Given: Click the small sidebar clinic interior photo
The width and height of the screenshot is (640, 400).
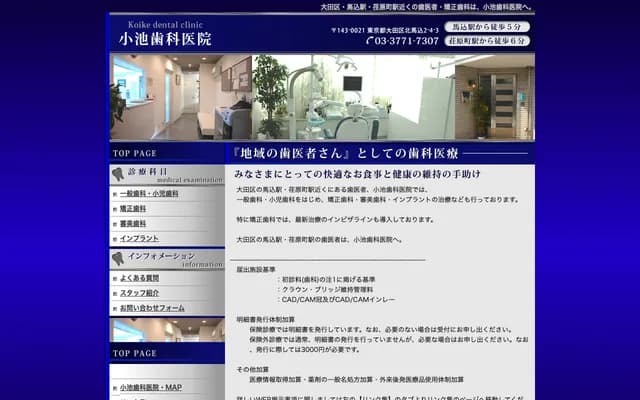Looking at the screenshot, I should (x=166, y=329).
